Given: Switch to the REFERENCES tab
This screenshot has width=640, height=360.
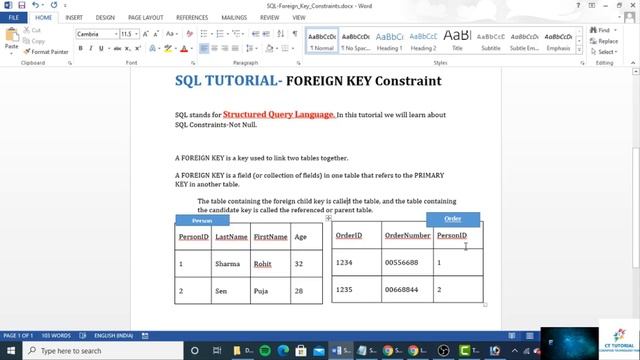Looking at the screenshot, I should click(192, 18).
